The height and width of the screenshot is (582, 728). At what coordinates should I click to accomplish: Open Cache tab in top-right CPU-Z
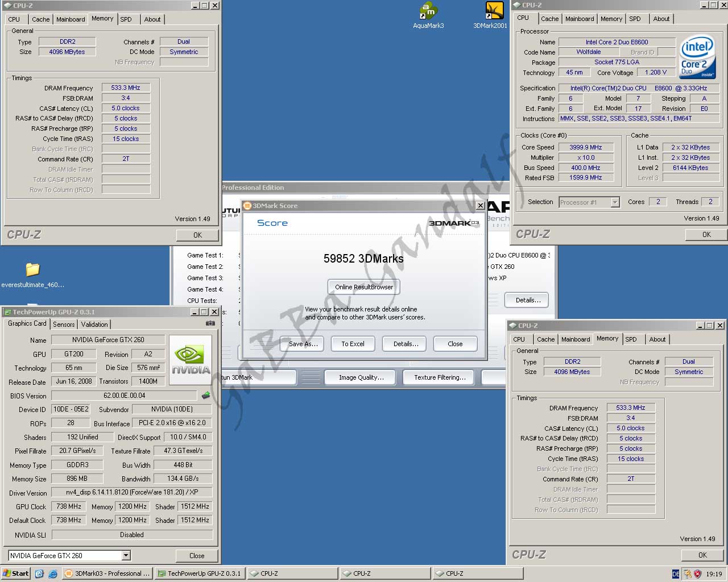[x=550, y=19]
